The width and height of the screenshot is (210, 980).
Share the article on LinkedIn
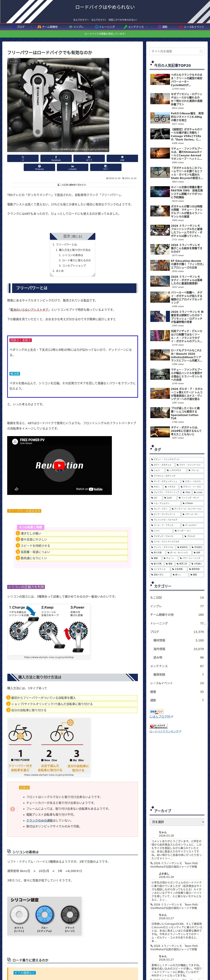point(72,167)
